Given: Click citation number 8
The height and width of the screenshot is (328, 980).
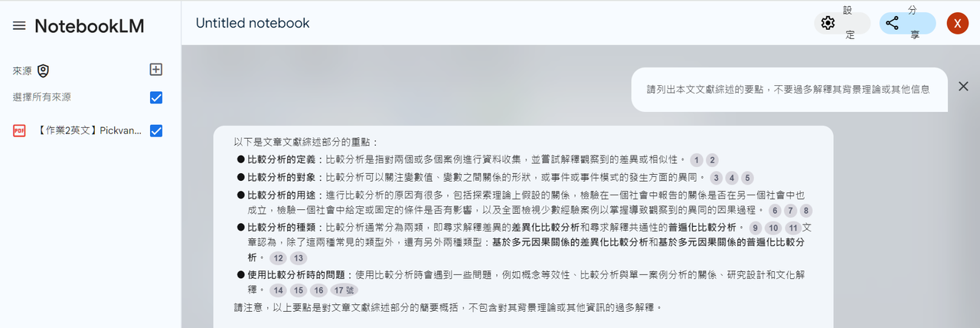Looking at the screenshot, I should tap(805, 211).
